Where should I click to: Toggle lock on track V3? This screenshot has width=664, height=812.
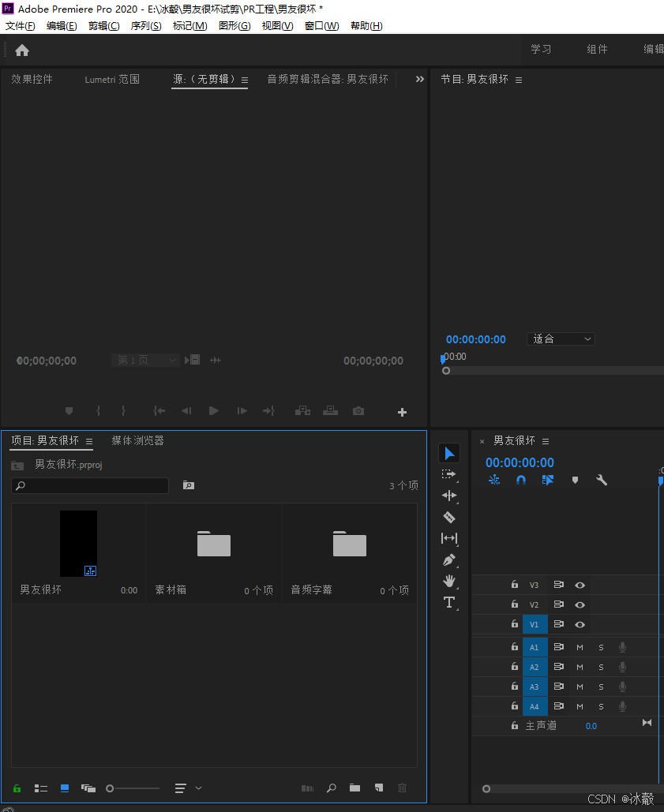tap(514, 585)
